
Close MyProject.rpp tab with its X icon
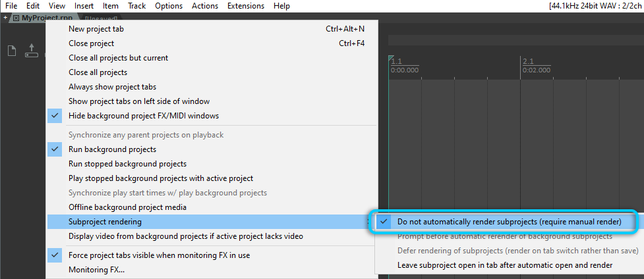click(x=16, y=18)
